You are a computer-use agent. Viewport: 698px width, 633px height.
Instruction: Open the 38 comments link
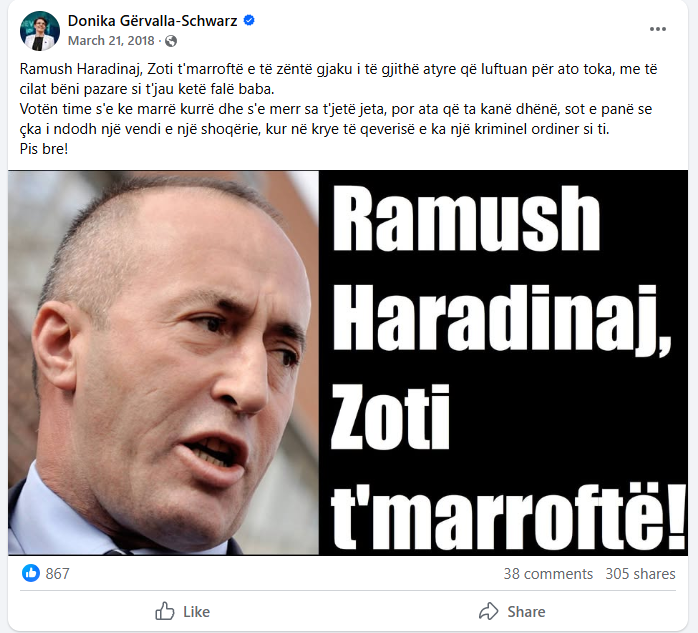click(x=548, y=574)
